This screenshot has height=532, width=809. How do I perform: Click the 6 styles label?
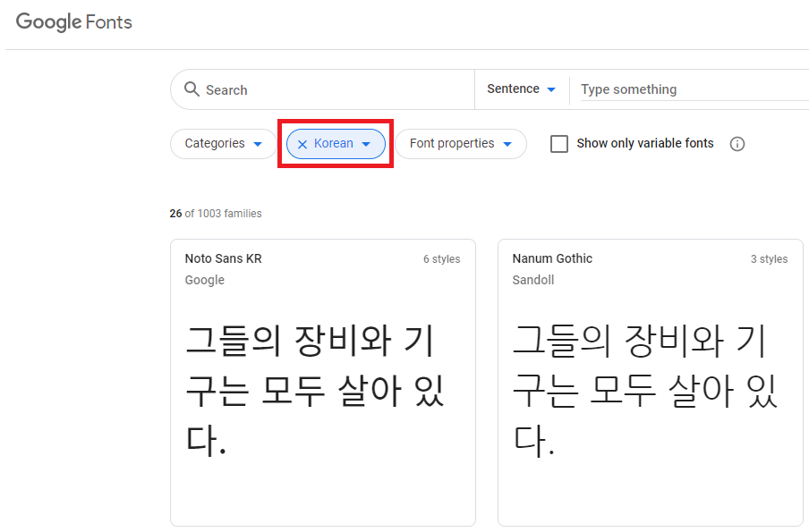[442, 259]
